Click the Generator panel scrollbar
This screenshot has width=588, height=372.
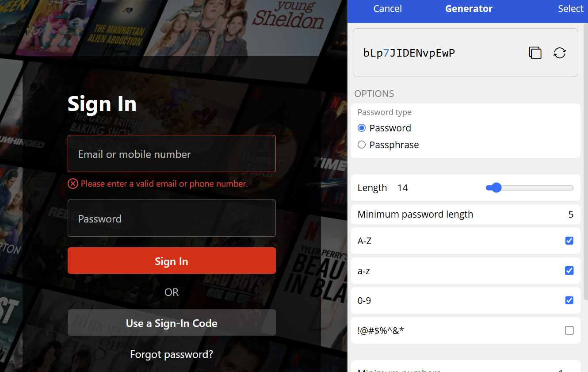[586, 161]
